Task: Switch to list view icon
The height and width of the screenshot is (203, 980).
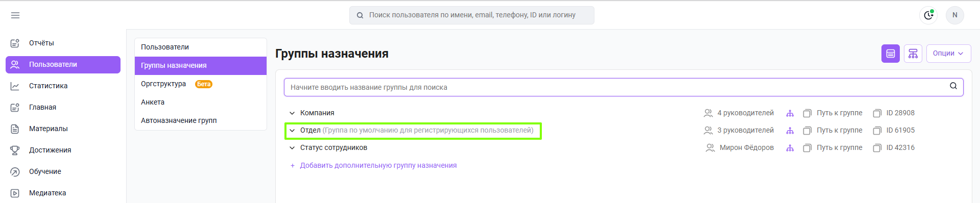Action: (x=890, y=54)
